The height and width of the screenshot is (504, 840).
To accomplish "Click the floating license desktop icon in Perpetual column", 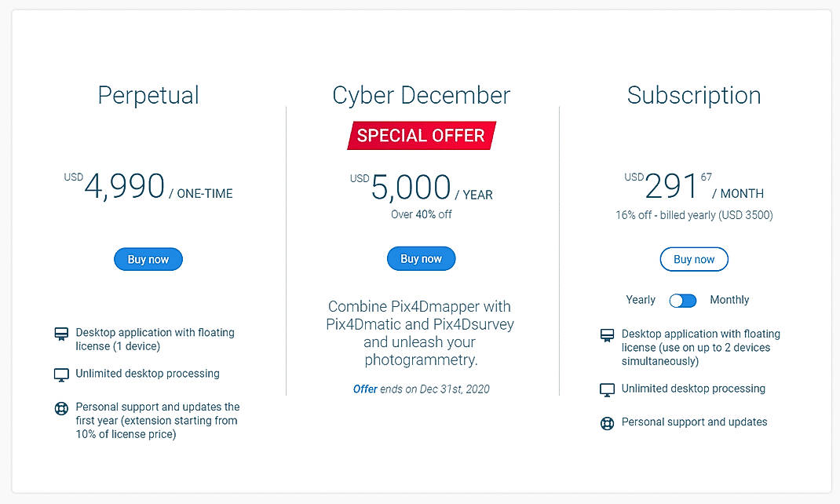I will [x=61, y=334].
